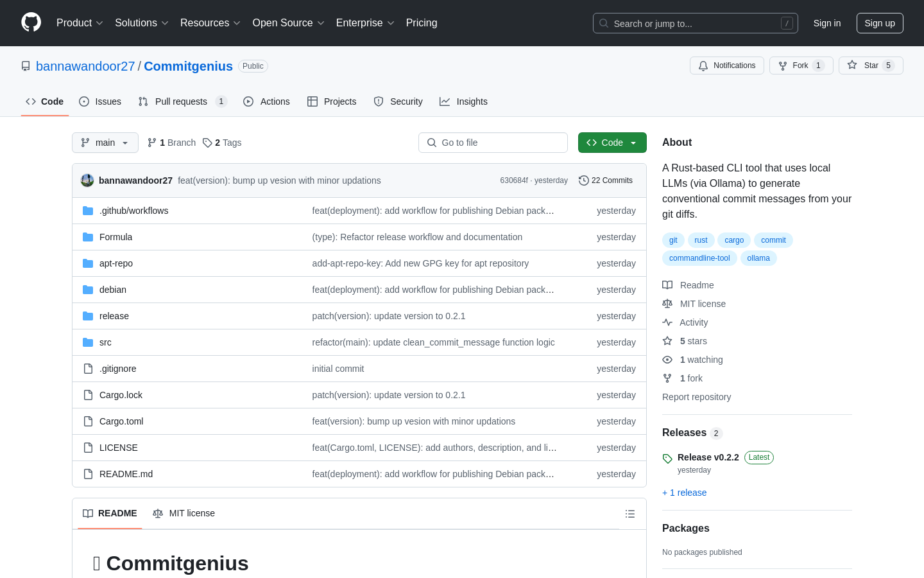Switch to the Pull requests tab
Image resolution: width=924 pixels, height=578 pixels.
coord(183,101)
